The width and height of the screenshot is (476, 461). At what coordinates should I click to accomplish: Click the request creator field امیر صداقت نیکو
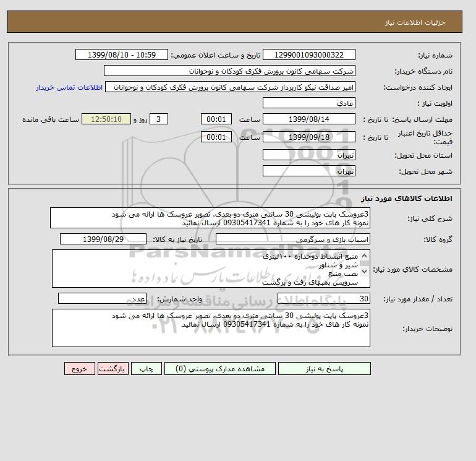[230, 87]
